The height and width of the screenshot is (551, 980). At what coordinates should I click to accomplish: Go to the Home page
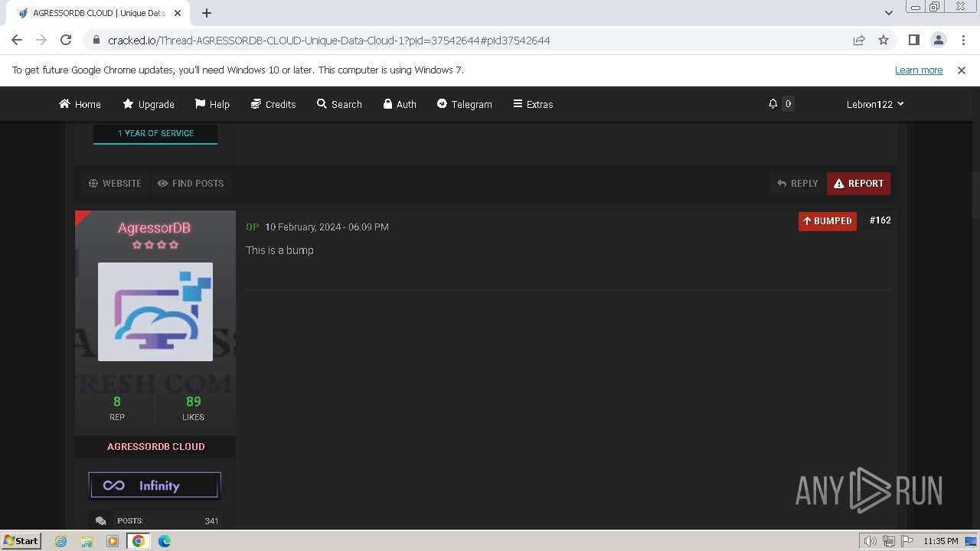point(80,104)
